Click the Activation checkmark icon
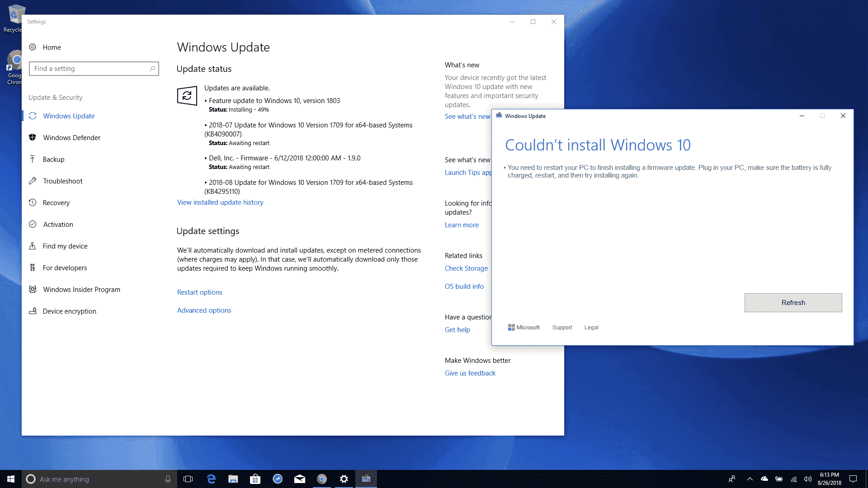Image resolution: width=868 pixels, height=488 pixels. point(33,224)
